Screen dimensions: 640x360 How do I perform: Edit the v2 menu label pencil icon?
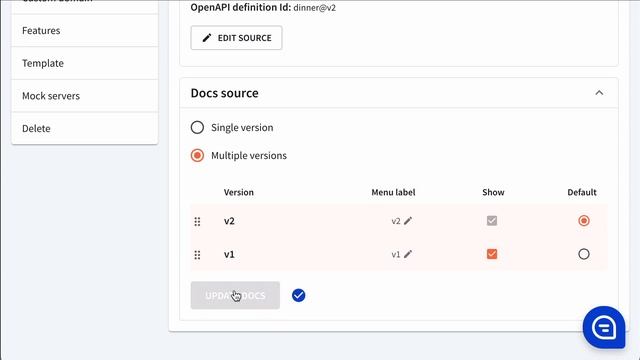pyautogui.click(x=408, y=221)
